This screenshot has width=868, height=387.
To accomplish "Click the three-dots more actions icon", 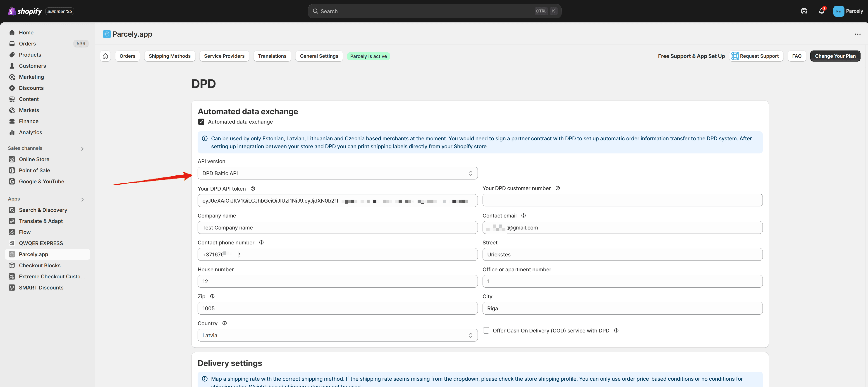I will coord(857,34).
